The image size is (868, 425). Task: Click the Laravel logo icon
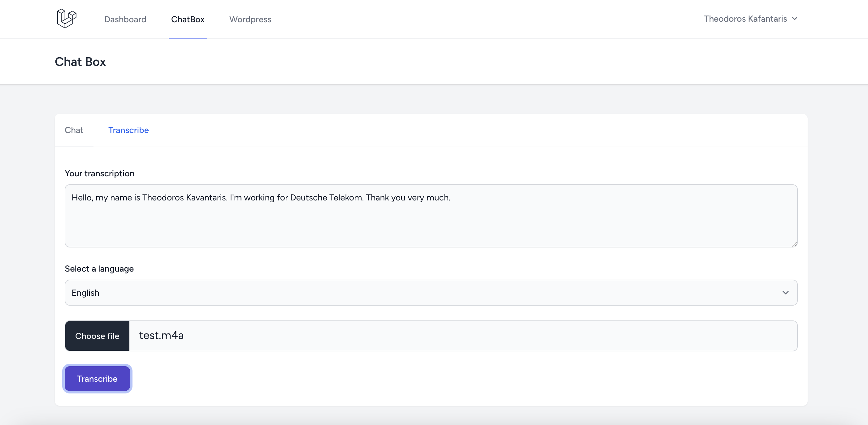(67, 19)
